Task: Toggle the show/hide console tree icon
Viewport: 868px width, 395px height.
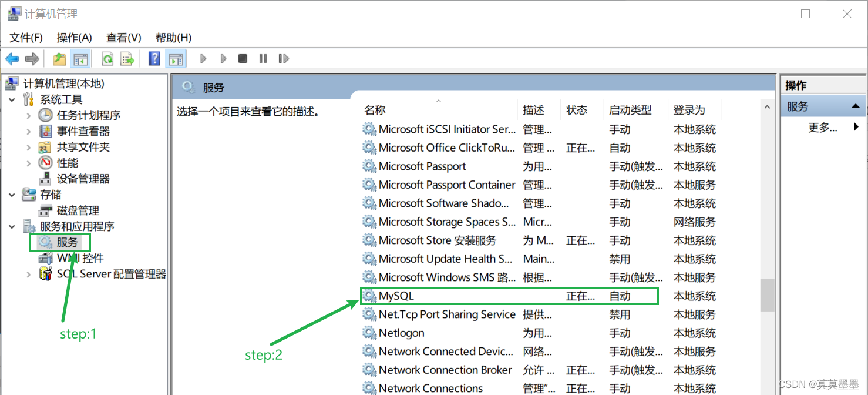Action: coord(80,59)
